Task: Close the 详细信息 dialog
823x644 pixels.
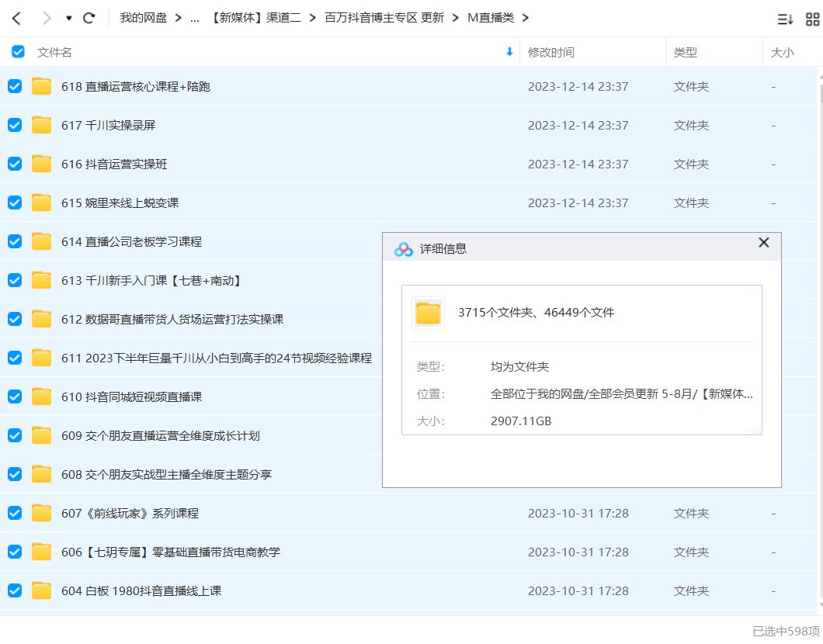Action: pos(763,243)
